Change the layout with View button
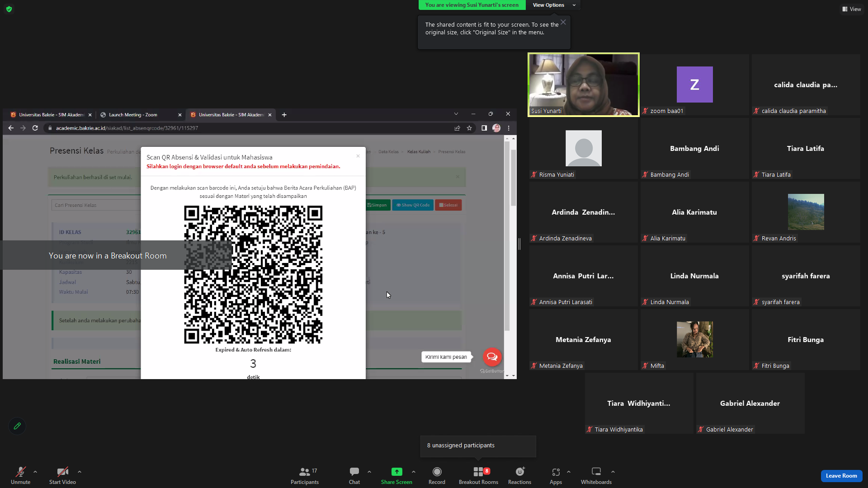The width and height of the screenshot is (868, 488). coord(851,9)
